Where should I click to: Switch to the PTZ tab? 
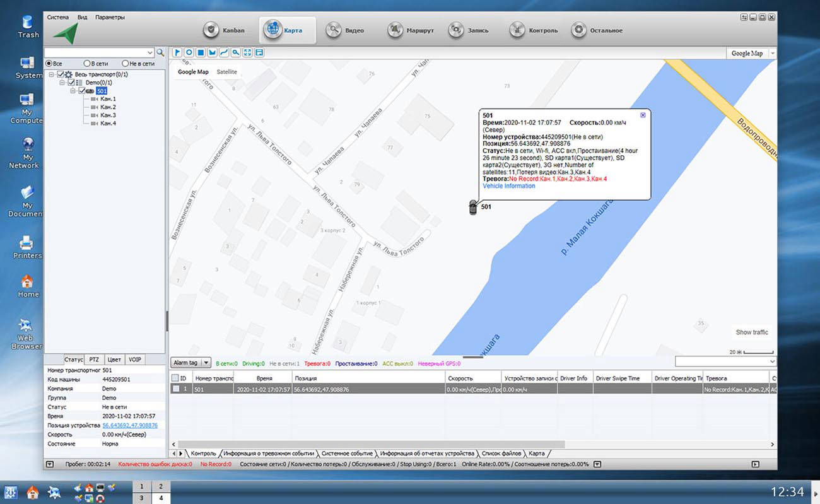(93, 359)
